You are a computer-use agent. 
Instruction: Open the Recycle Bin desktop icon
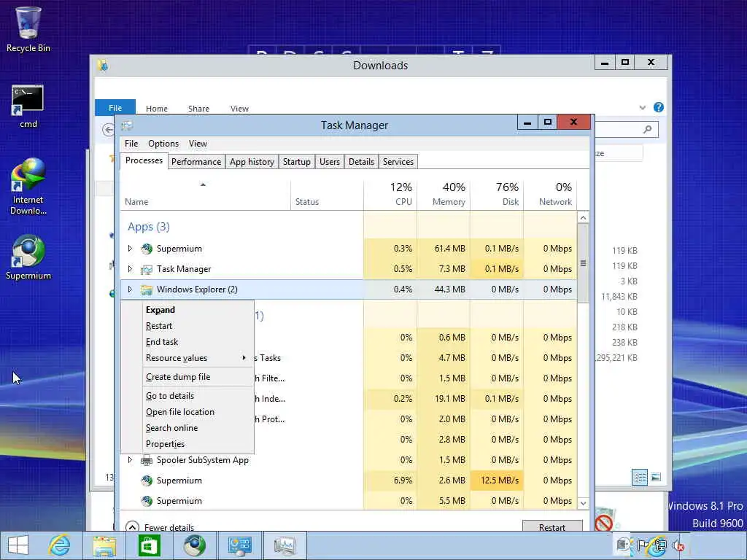[28, 23]
